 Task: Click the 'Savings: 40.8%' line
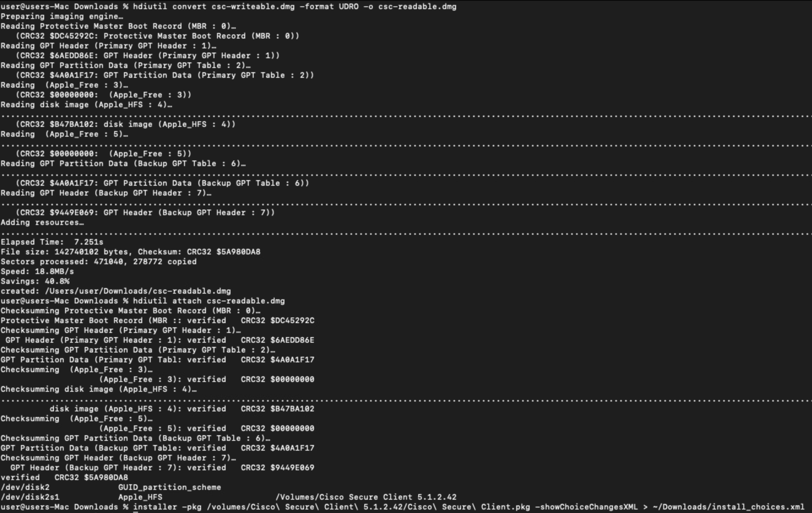(35, 281)
